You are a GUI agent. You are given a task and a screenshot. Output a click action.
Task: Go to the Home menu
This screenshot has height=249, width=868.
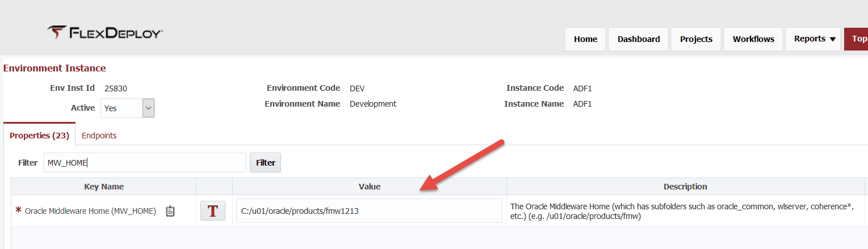point(585,39)
